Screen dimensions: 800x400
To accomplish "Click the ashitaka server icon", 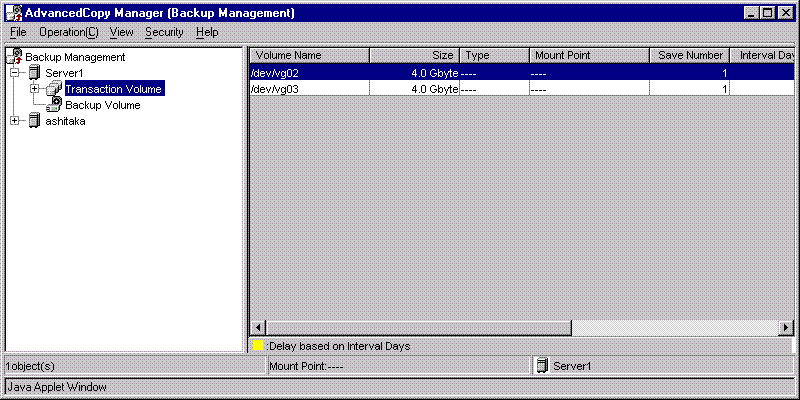I will (x=35, y=121).
